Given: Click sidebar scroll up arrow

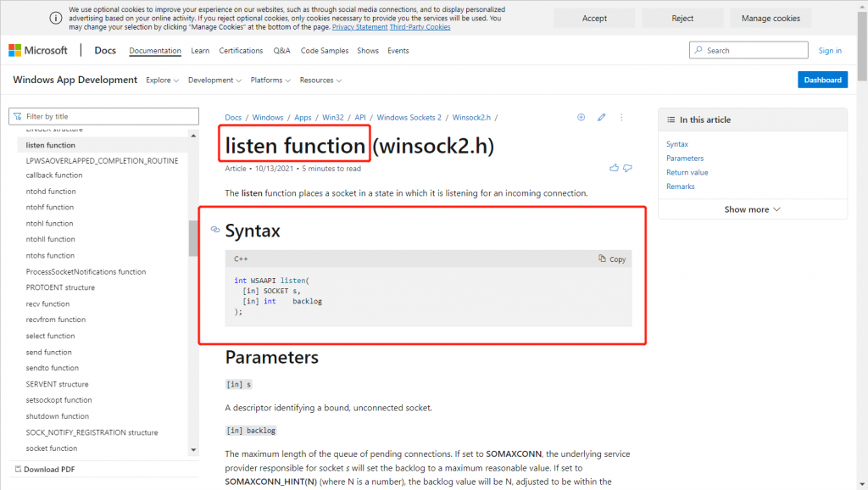Looking at the screenshot, I should [x=193, y=136].
